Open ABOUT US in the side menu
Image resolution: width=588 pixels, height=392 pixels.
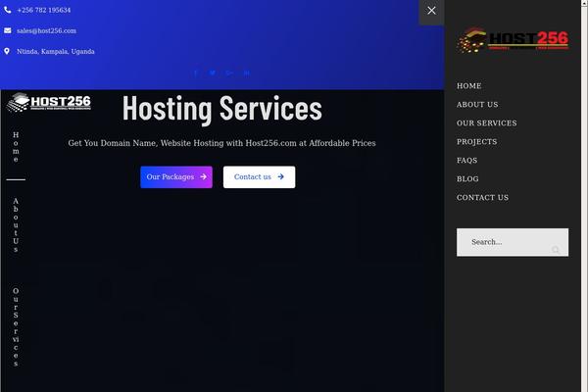(x=477, y=104)
